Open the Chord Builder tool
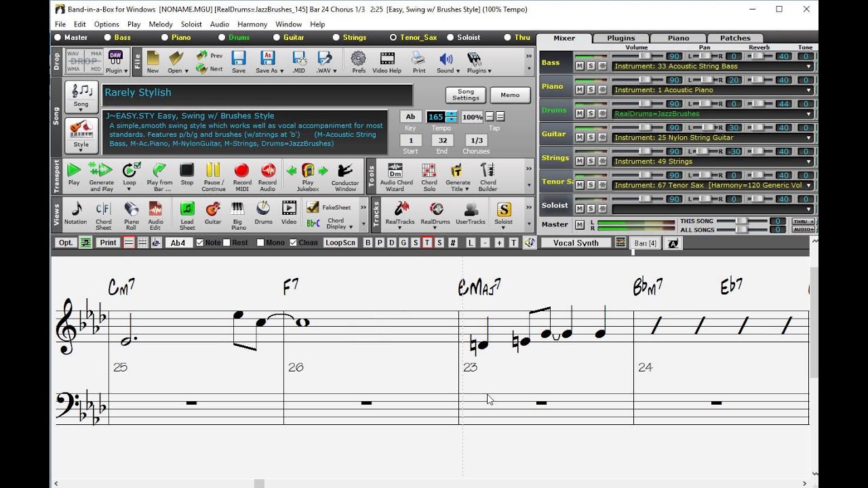Viewport: 868px width, 488px height. 488,176
